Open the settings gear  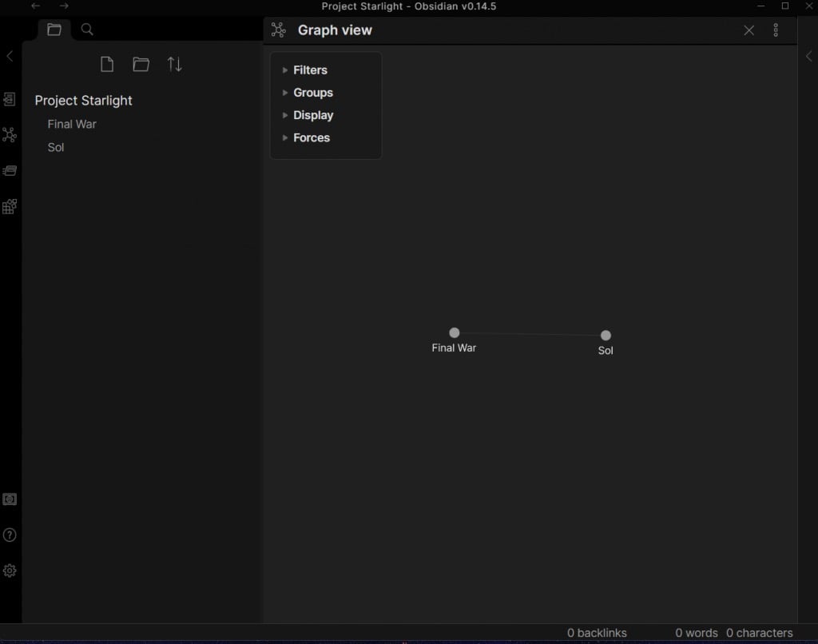pyautogui.click(x=10, y=570)
